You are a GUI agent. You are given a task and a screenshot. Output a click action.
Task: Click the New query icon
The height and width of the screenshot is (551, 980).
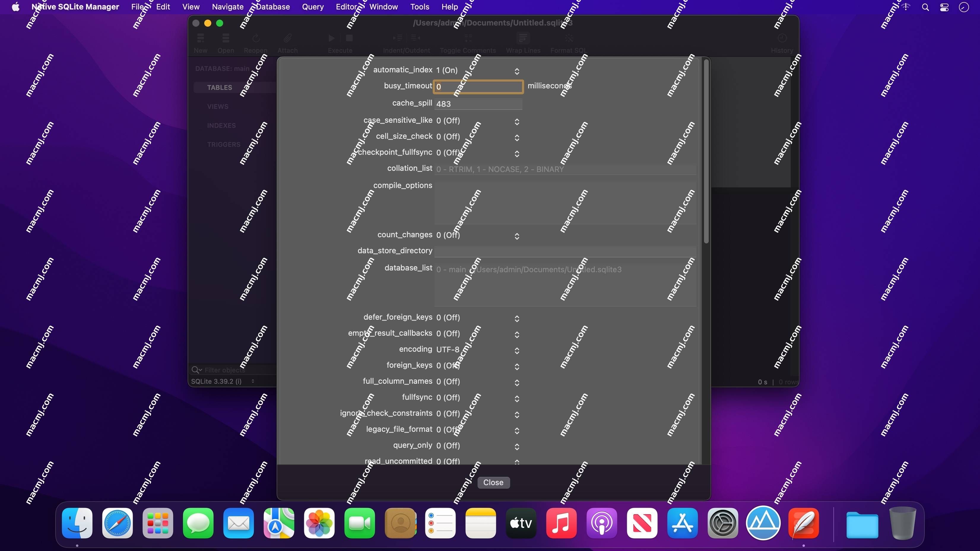[200, 42]
